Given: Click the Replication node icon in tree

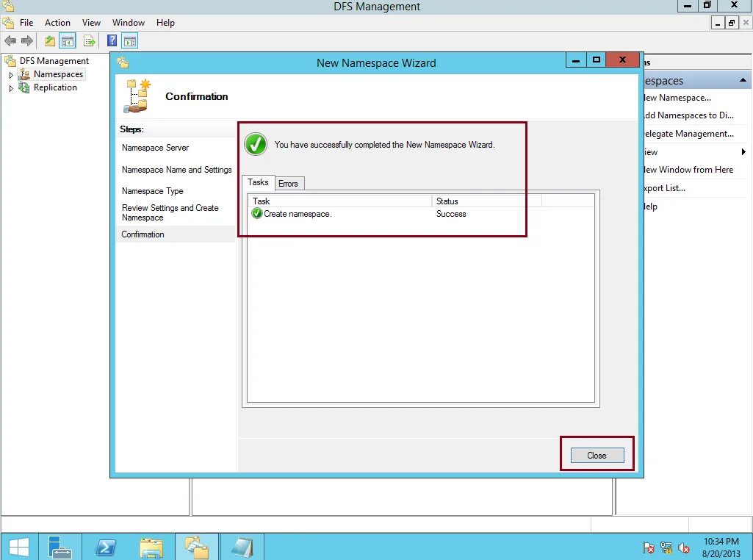Looking at the screenshot, I should pos(24,87).
